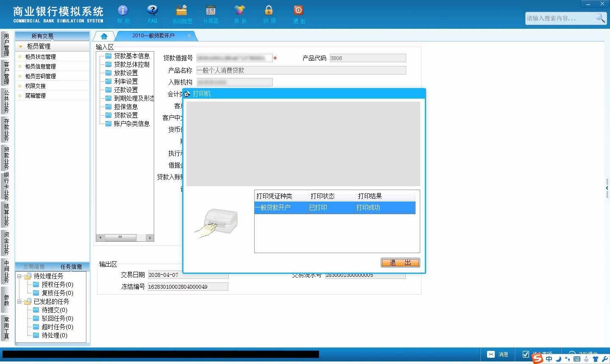Image resolution: width=610 pixels, height=364 pixels.
Task: Open the 存款业务 side tab
Action: [x=6, y=129]
